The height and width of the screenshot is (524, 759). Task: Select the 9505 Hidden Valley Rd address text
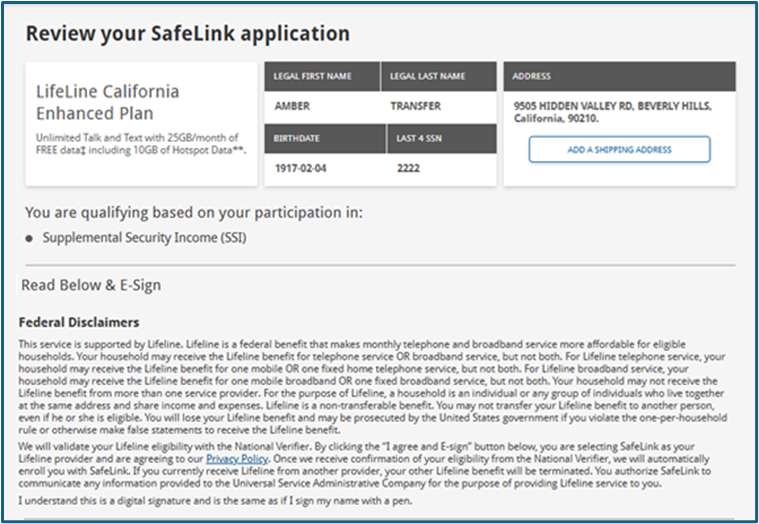(x=612, y=112)
